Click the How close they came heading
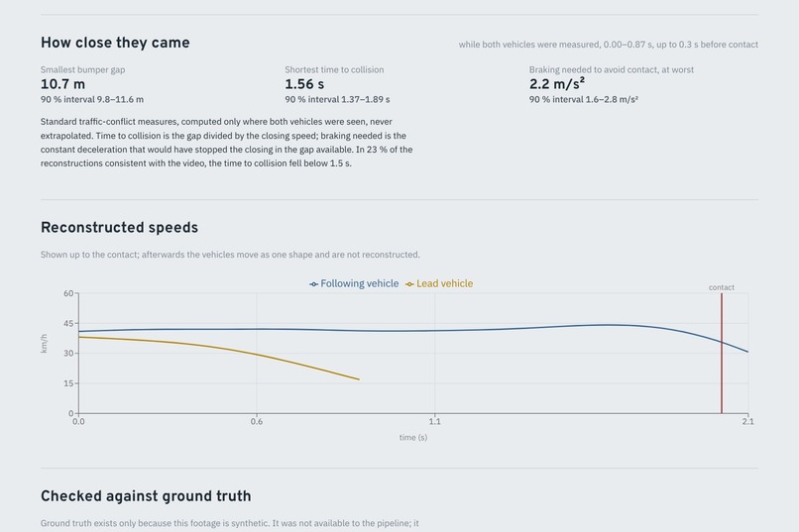The width and height of the screenshot is (799, 532). [115, 43]
